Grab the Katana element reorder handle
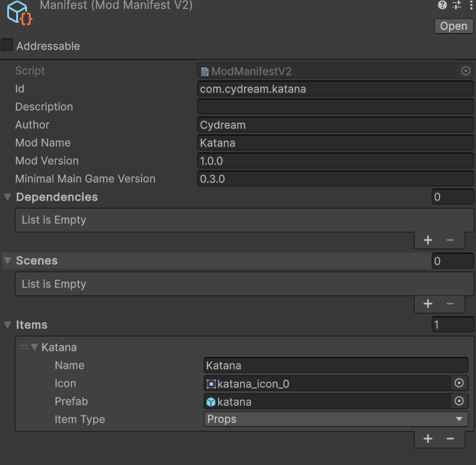Screen dimensions: 476x465 (x=24, y=347)
